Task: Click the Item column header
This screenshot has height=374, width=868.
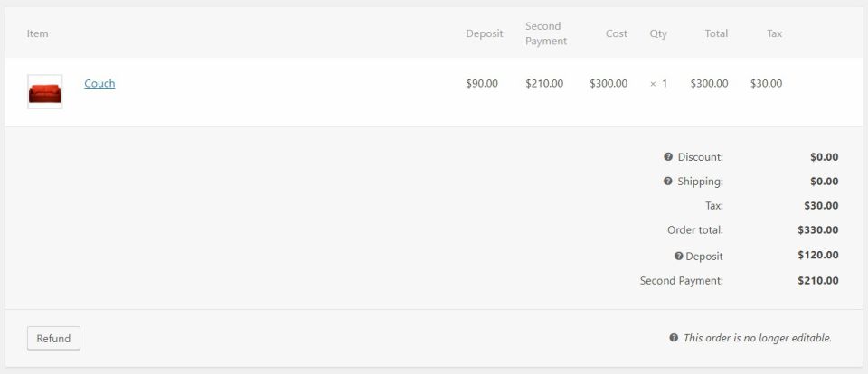Action: click(x=38, y=33)
